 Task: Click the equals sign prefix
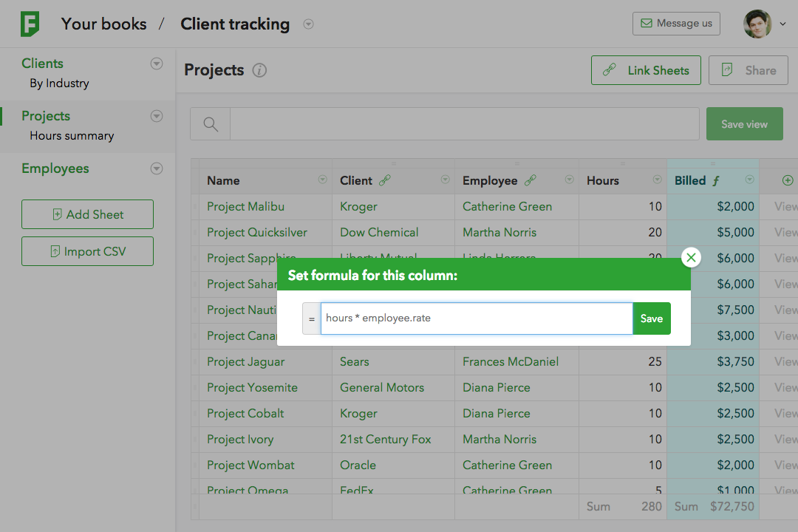click(312, 318)
